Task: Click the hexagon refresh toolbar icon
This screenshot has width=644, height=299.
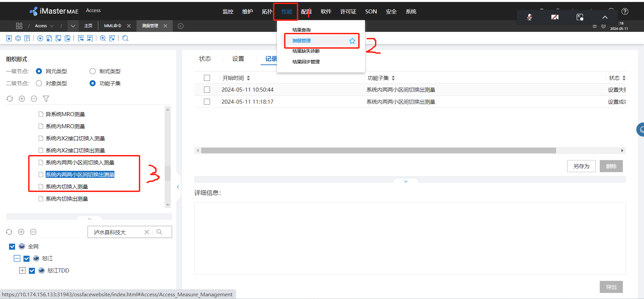Action: [x=18, y=38]
